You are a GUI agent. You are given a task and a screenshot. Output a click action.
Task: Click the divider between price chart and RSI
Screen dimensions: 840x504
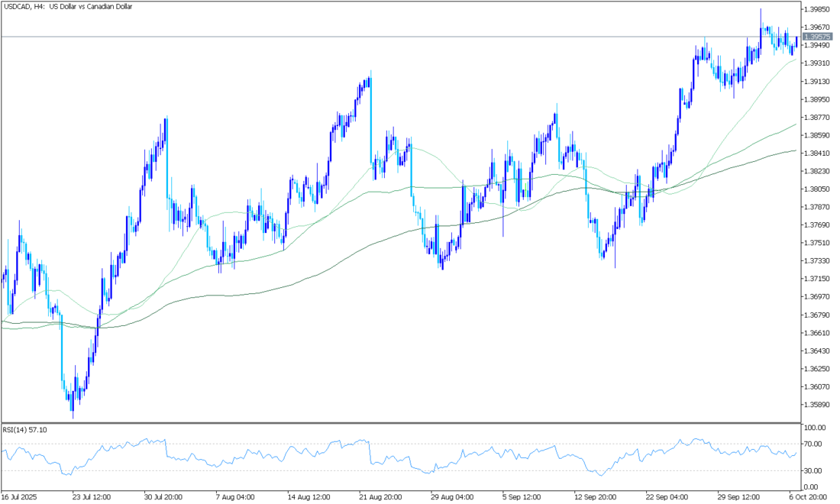(401, 422)
